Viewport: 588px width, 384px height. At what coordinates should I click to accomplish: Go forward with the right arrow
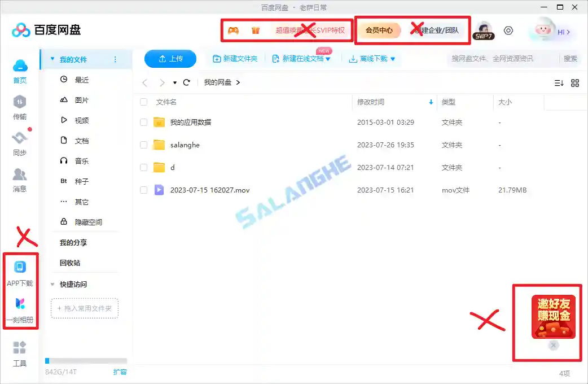coord(161,82)
